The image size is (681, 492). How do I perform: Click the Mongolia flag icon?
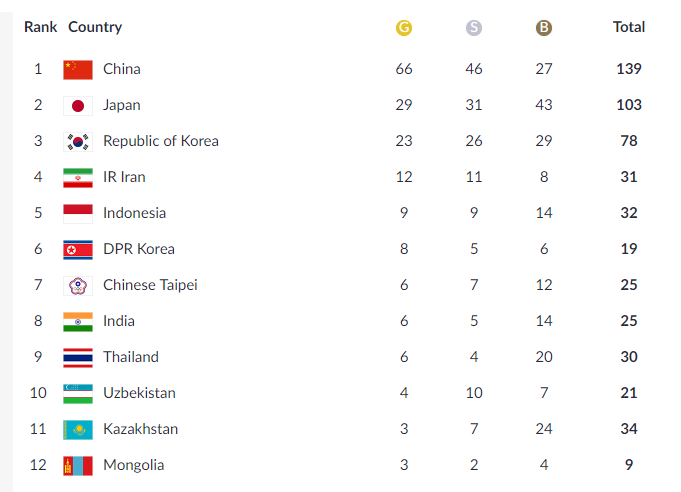[78, 466]
